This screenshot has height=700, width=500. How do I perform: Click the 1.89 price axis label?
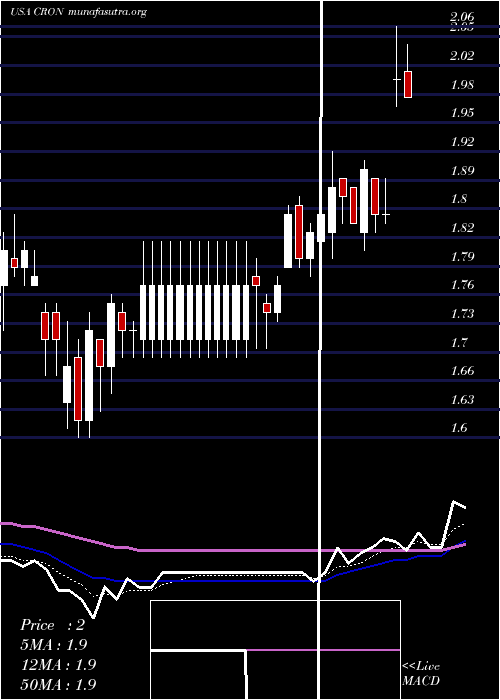(462, 171)
